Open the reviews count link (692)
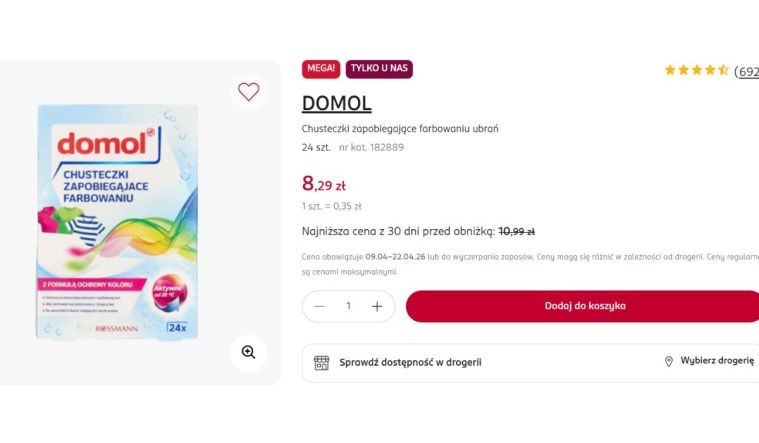 pyautogui.click(x=746, y=72)
